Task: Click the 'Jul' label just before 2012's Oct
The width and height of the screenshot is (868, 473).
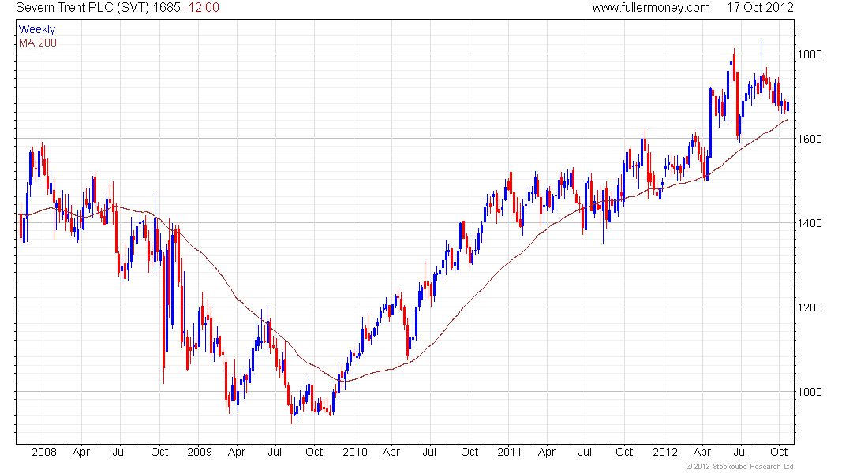Action: [x=740, y=452]
